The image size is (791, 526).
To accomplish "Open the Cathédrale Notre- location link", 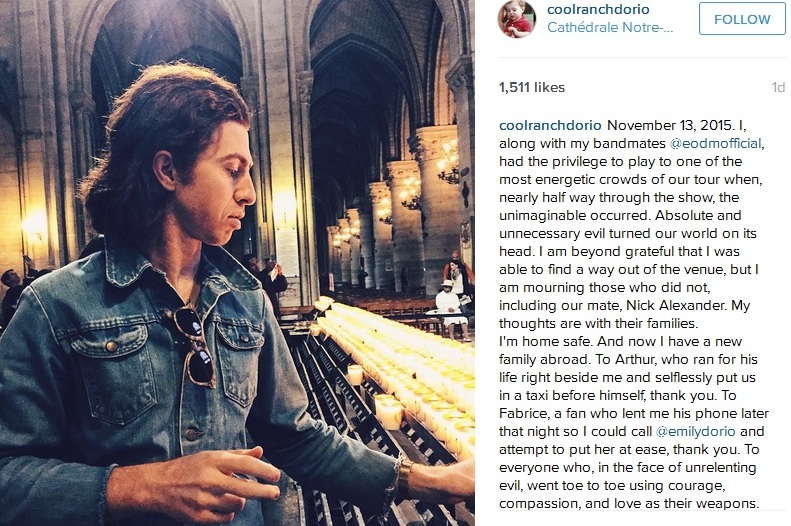I will pyautogui.click(x=611, y=28).
